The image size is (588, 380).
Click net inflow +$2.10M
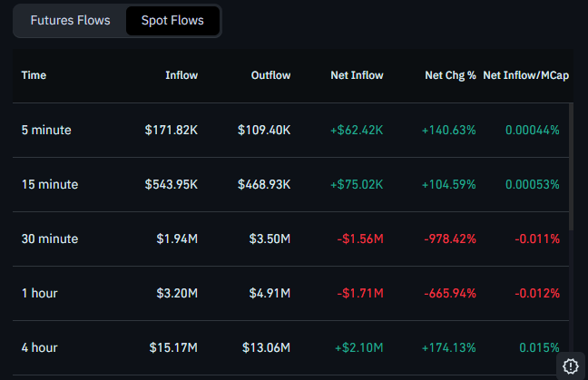(358, 347)
